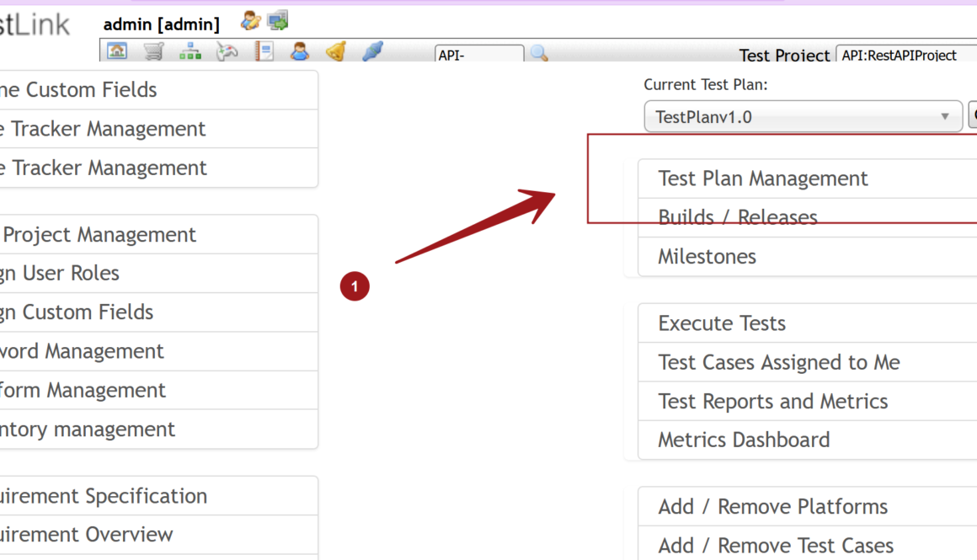Viewport: 977px width, 560px height.
Task: Open the notebook reports icon
Action: tap(264, 51)
